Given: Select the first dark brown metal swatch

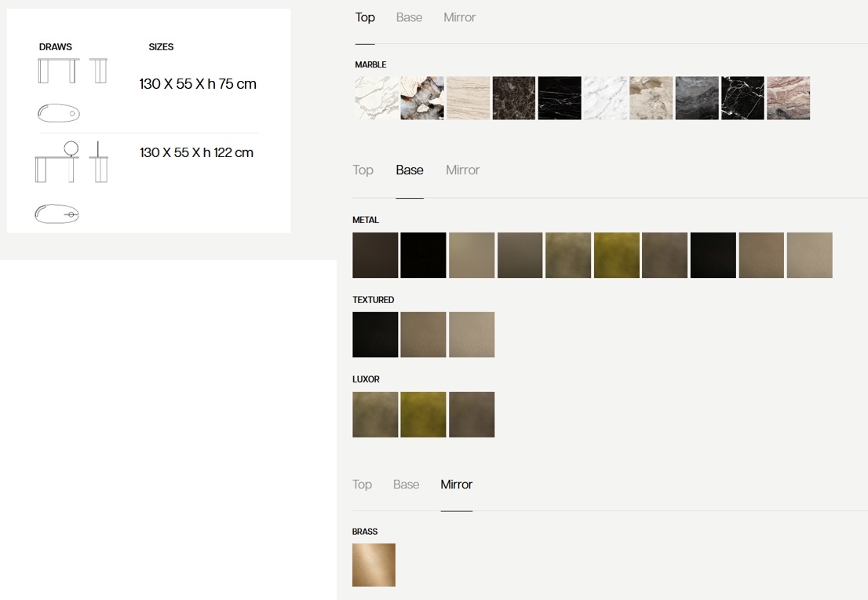Looking at the screenshot, I should point(375,255).
